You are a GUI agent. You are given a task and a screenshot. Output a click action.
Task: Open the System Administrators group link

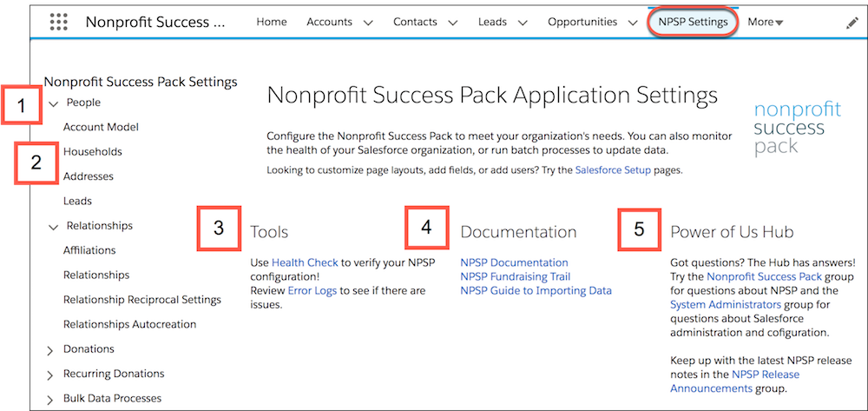click(x=726, y=305)
